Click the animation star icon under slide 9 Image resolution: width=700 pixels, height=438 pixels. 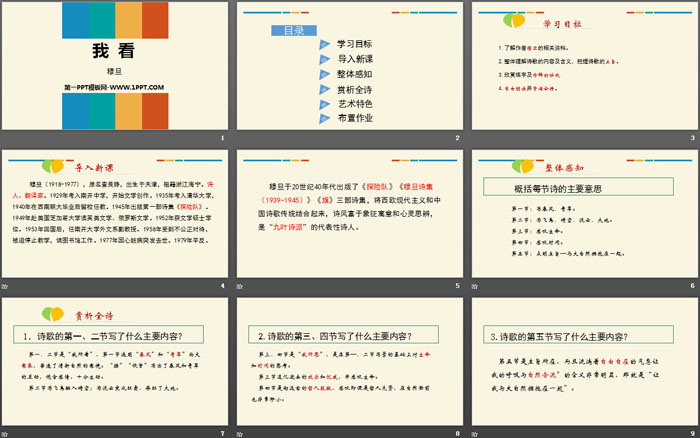(475, 434)
